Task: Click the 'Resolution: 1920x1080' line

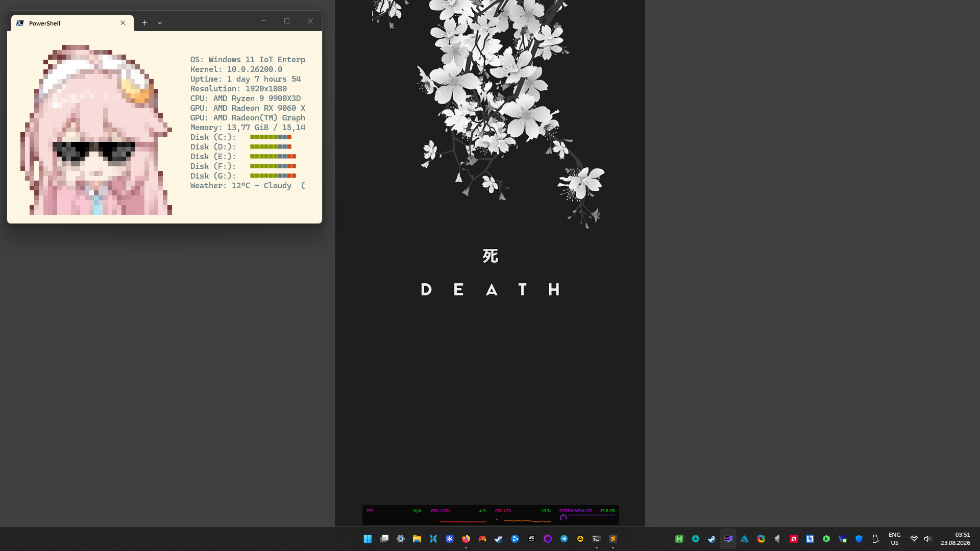Action: (239, 89)
